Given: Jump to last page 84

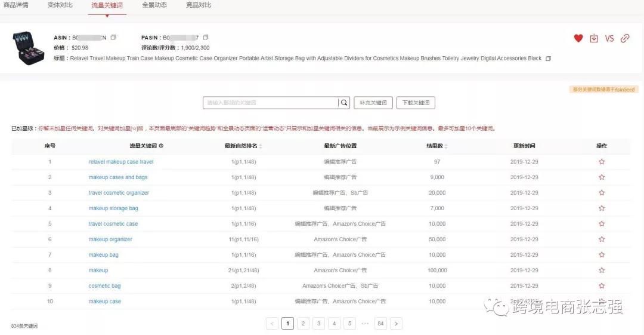Looking at the screenshot, I should pyautogui.click(x=380, y=324).
